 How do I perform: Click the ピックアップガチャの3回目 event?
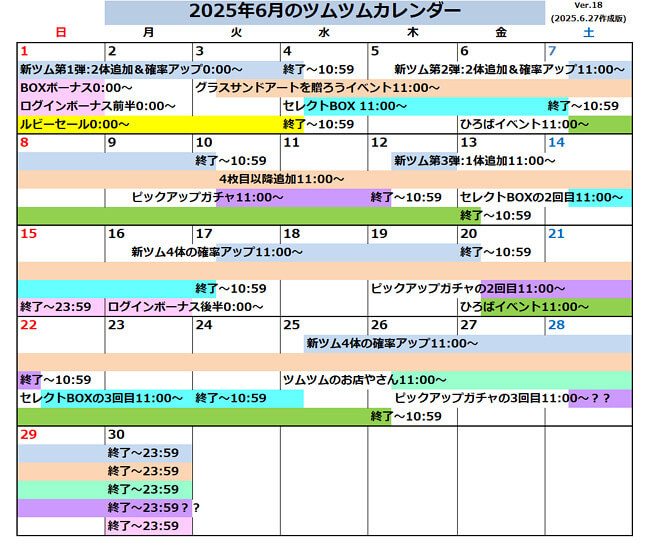(500, 398)
